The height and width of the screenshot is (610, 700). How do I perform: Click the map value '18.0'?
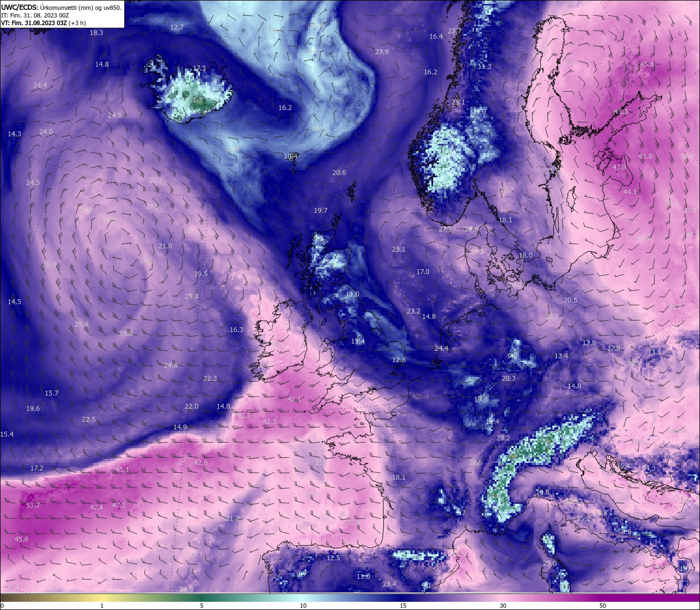(526, 255)
